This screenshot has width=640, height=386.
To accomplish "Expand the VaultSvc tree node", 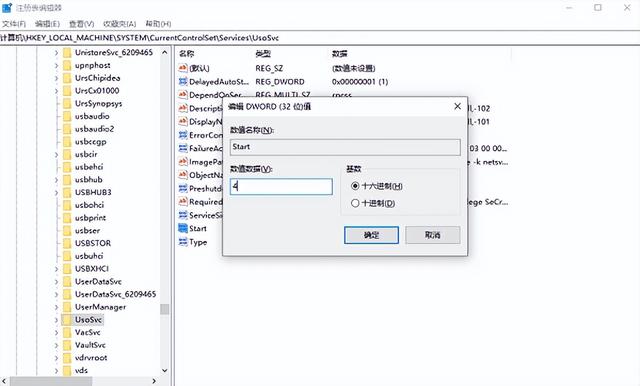I will tap(56, 345).
